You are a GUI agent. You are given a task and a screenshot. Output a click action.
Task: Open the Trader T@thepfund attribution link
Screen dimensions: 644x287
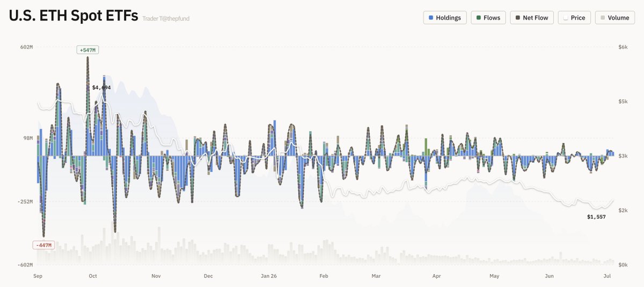click(166, 19)
